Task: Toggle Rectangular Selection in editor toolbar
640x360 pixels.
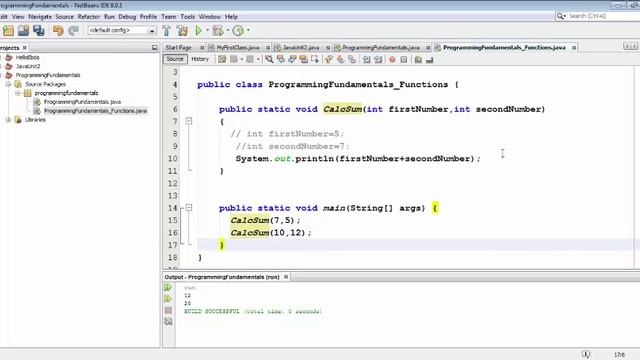Action: (315, 60)
